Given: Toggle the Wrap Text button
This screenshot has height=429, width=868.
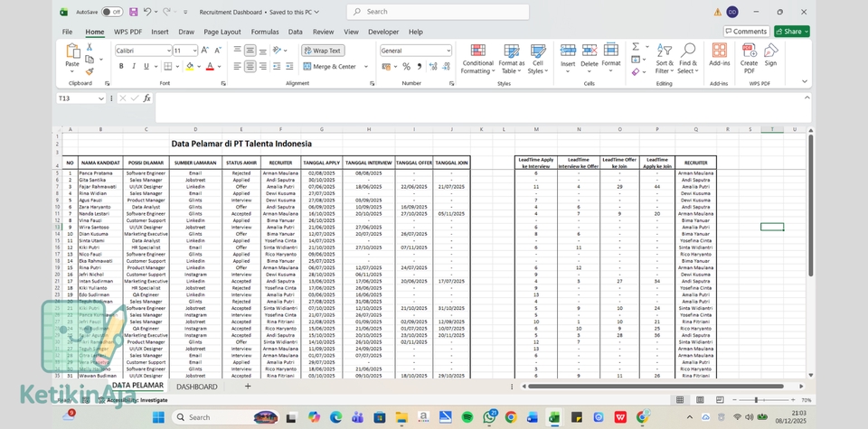Looking at the screenshot, I should (x=323, y=51).
